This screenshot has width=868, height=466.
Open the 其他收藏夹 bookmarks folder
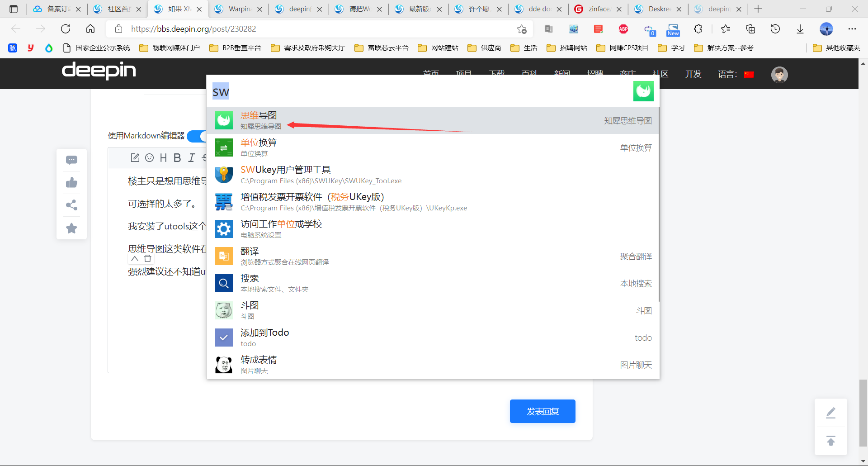tap(836, 48)
